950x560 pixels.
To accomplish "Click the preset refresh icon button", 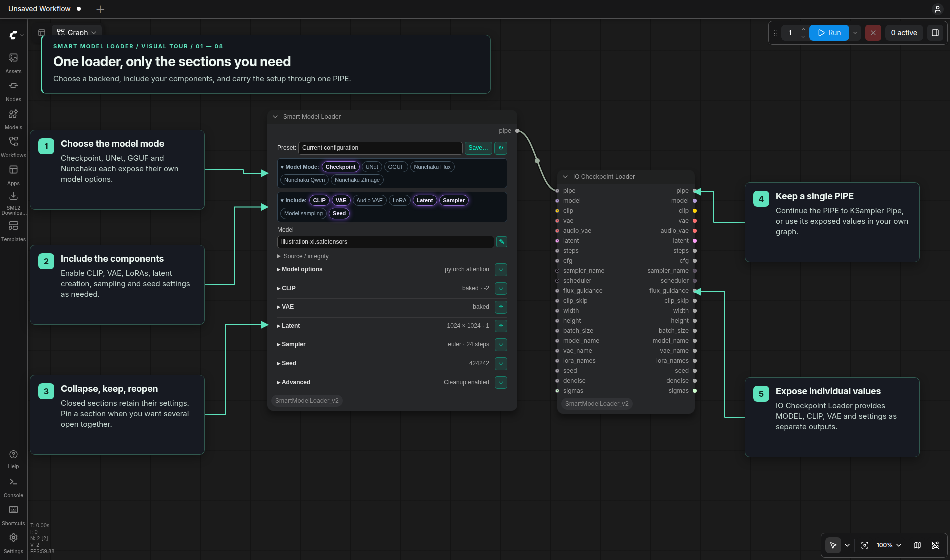I will tap(501, 148).
